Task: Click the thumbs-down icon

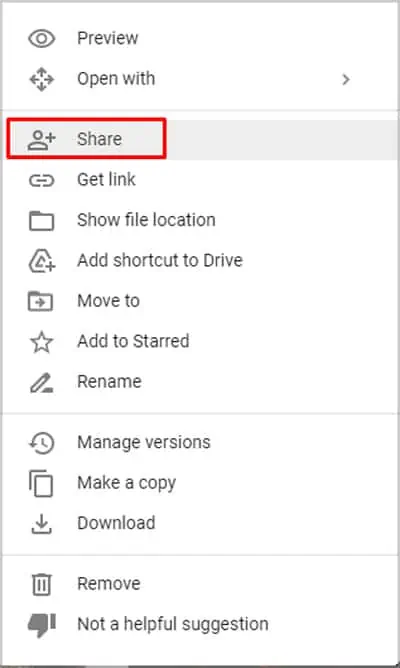Action: tap(41, 625)
